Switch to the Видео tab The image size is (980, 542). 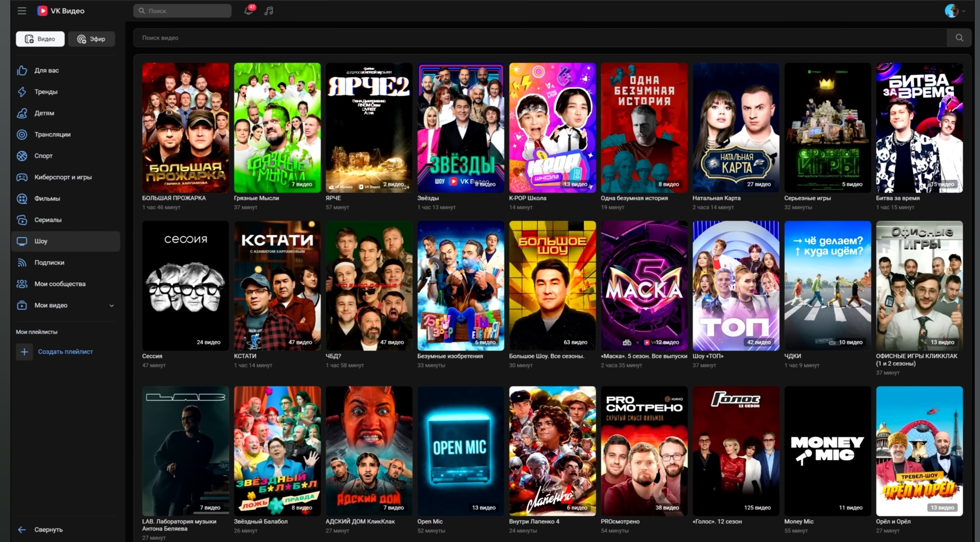point(40,39)
